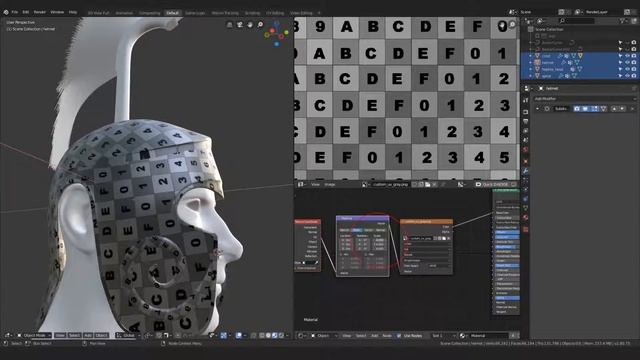Toggle Use Nodes checkbox
The image size is (640, 360).
(399, 336)
